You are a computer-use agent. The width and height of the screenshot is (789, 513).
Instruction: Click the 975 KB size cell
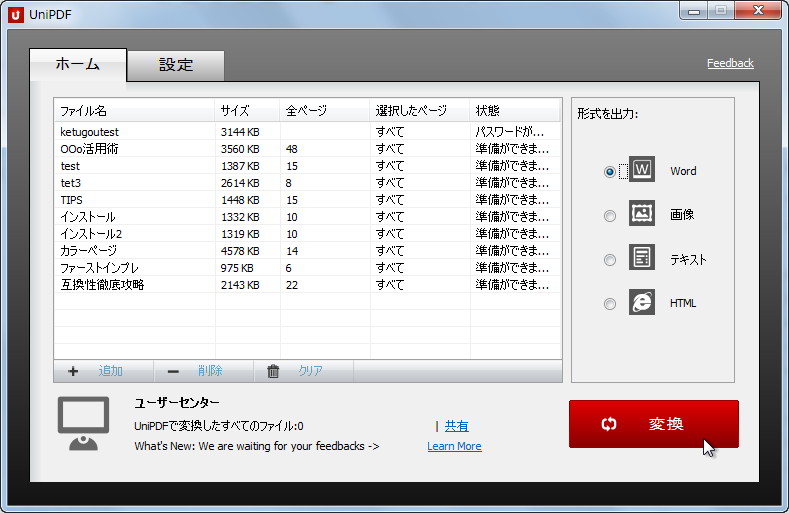tap(237, 268)
